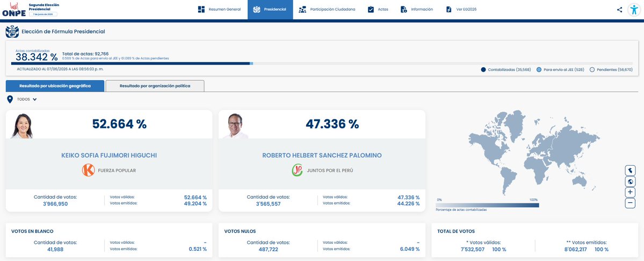Zoom in on the map
Viewport: 644px width, 261px height.
point(630,192)
